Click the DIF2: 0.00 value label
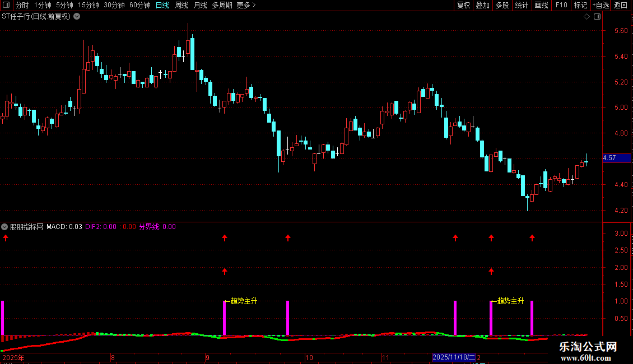 click(x=101, y=227)
